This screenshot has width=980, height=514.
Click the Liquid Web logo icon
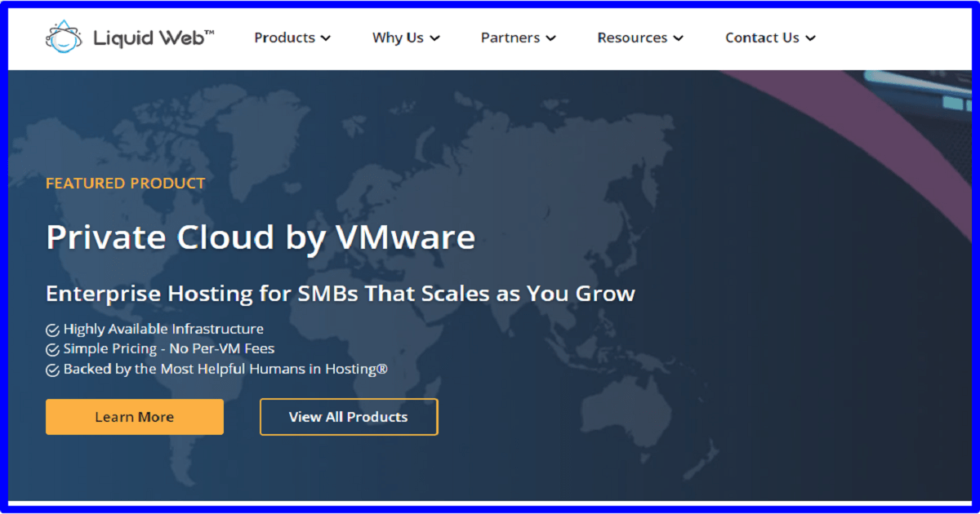click(x=64, y=38)
